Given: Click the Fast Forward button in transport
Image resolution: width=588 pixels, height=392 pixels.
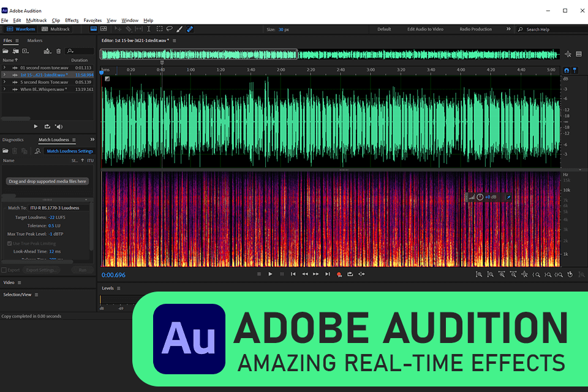Looking at the screenshot, I should tap(316, 274).
